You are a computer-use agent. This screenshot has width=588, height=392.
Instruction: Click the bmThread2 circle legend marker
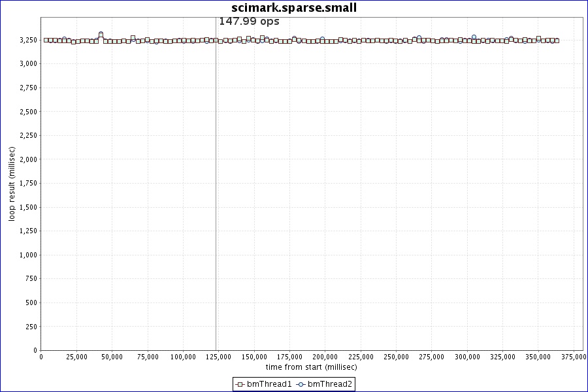301,384
